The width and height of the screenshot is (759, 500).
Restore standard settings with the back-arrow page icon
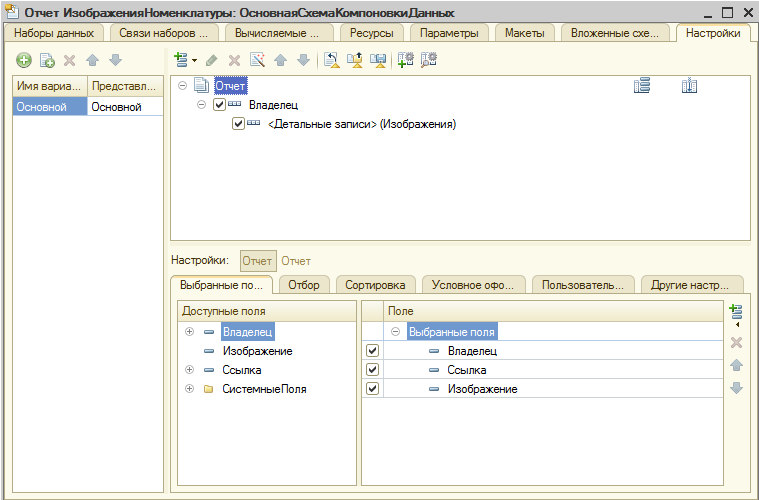(x=332, y=60)
